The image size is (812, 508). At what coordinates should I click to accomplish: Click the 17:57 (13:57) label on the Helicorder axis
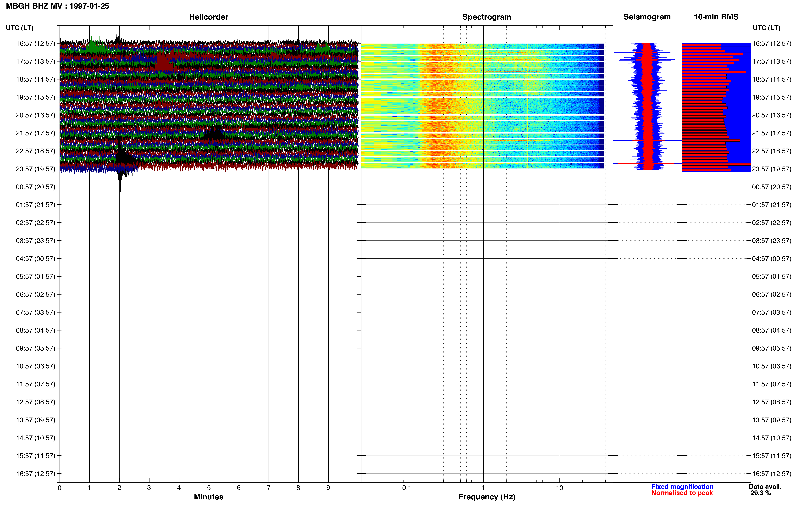36,61
